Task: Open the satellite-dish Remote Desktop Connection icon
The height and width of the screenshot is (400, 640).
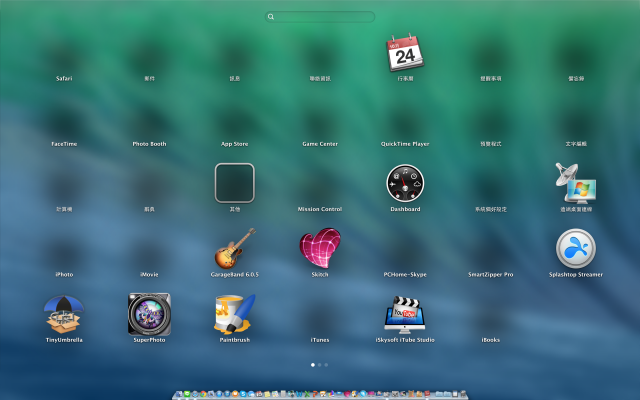Action: click(x=576, y=183)
